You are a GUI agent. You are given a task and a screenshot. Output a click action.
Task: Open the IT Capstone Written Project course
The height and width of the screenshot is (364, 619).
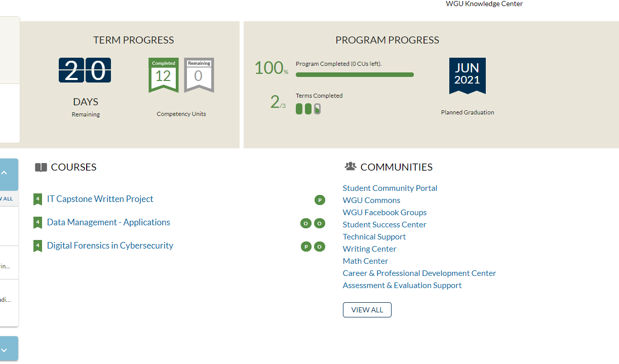point(100,199)
